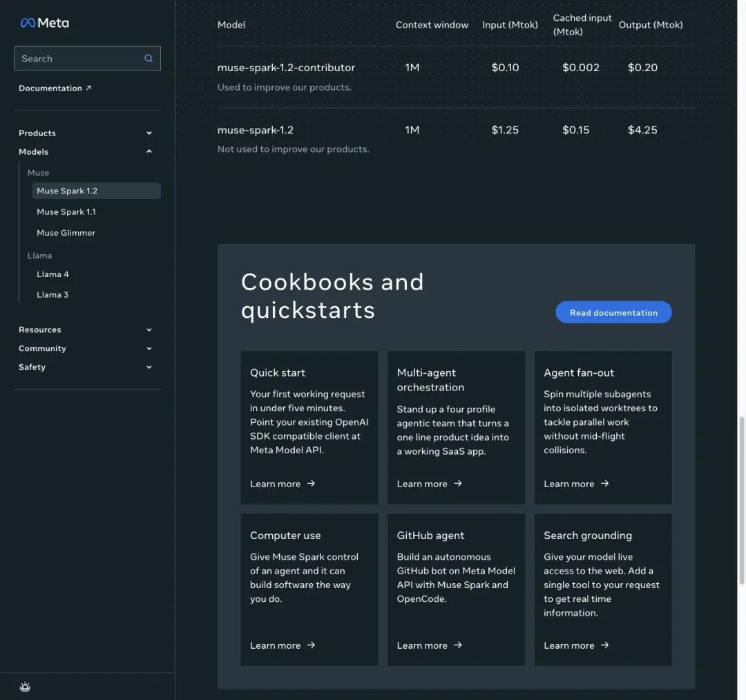Open the Documentation link in sidebar

point(55,88)
